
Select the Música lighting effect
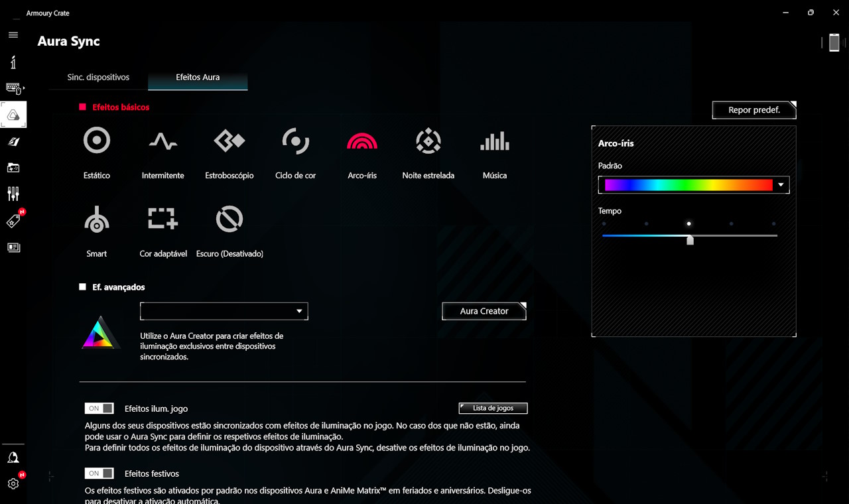click(x=495, y=141)
